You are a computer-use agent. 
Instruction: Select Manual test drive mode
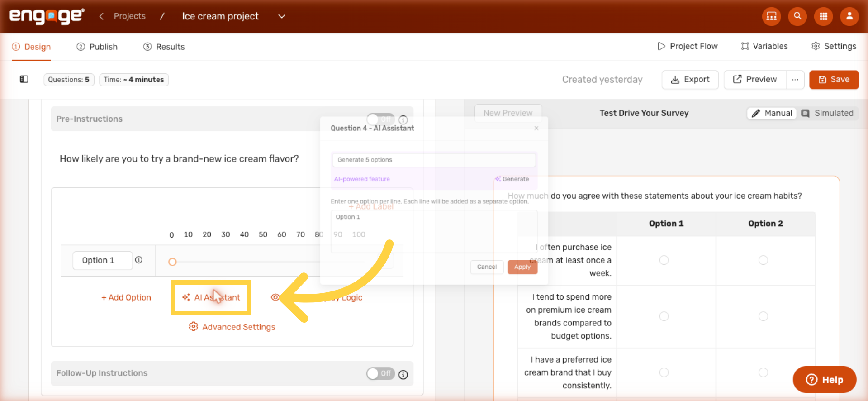772,113
